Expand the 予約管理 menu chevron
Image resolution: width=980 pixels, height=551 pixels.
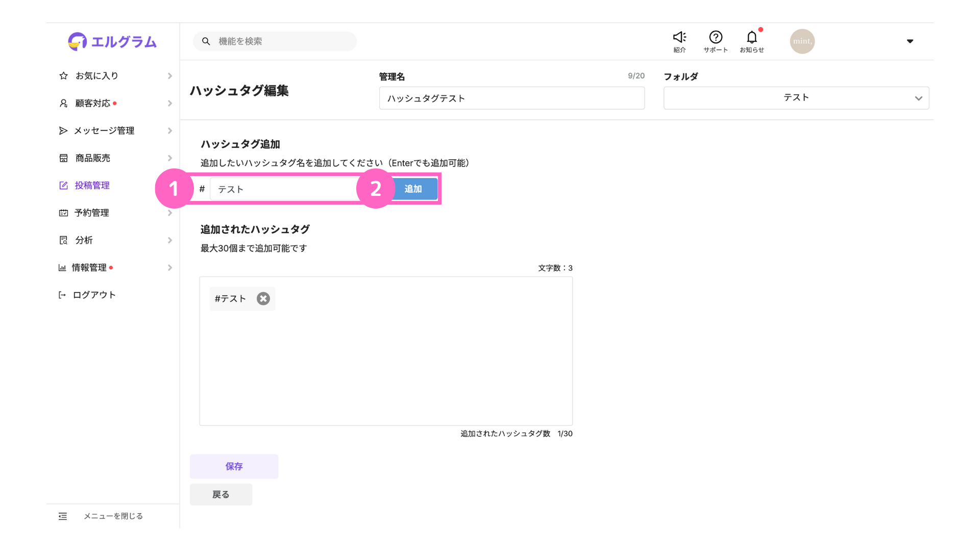(x=170, y=213)
